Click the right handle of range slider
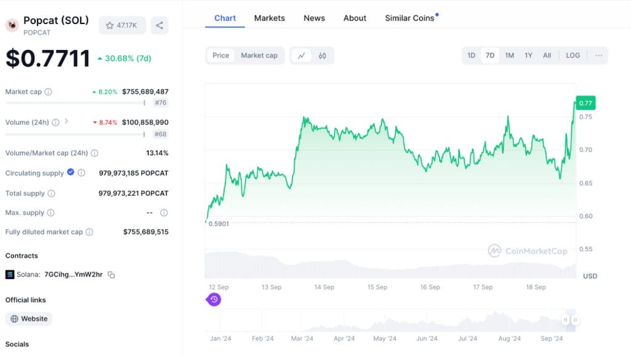This screenshot has height=364, width=631. [575, 320]
